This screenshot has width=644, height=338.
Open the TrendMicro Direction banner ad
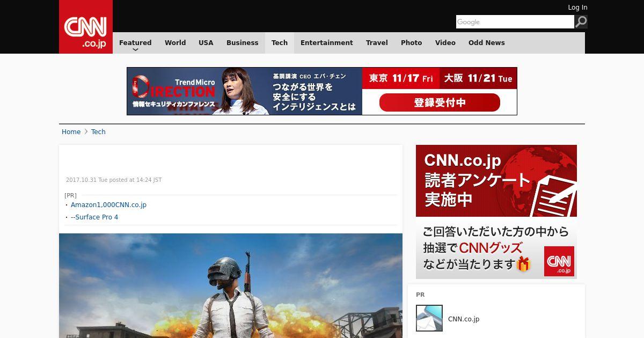[322, 91]
